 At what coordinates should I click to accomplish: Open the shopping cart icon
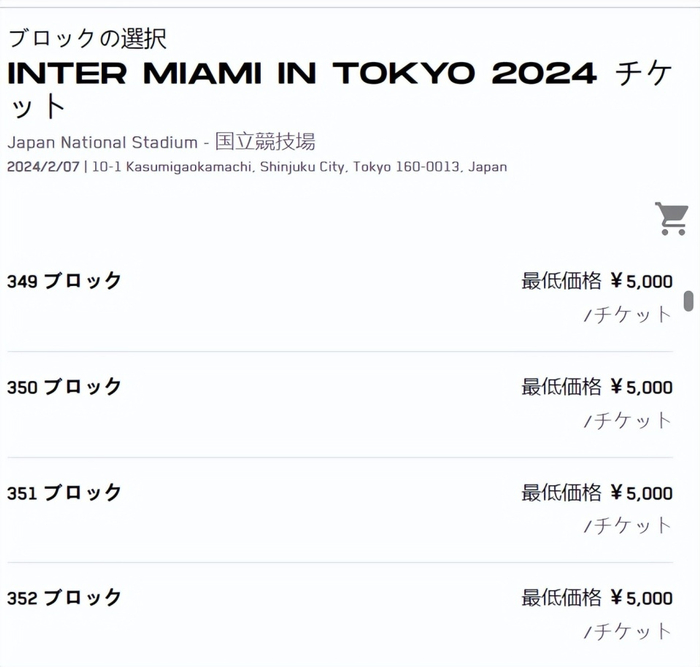671,218
